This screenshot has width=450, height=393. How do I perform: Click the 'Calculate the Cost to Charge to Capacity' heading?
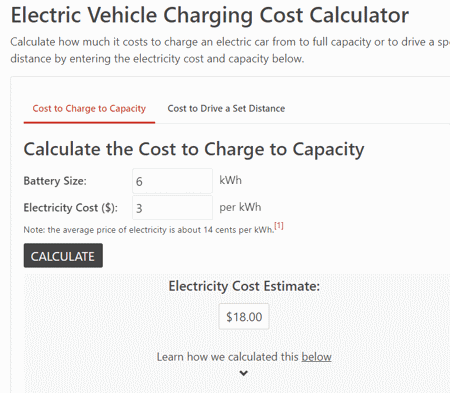[x=194, y=149]
